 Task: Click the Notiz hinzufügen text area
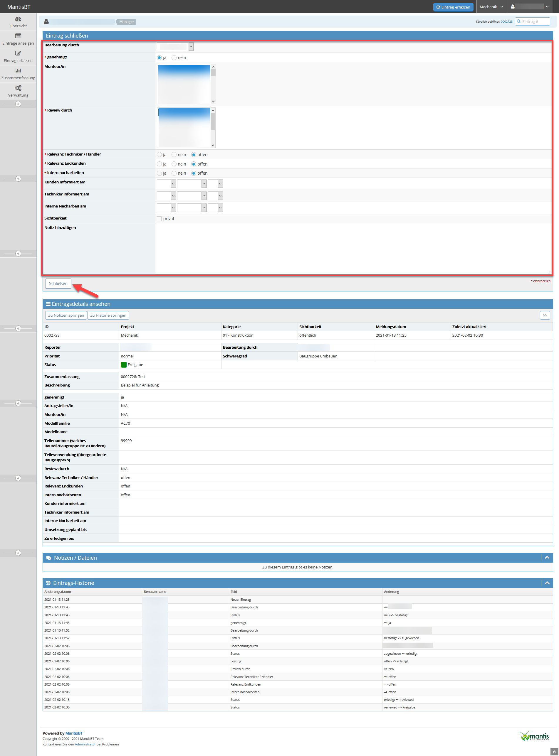353,249
